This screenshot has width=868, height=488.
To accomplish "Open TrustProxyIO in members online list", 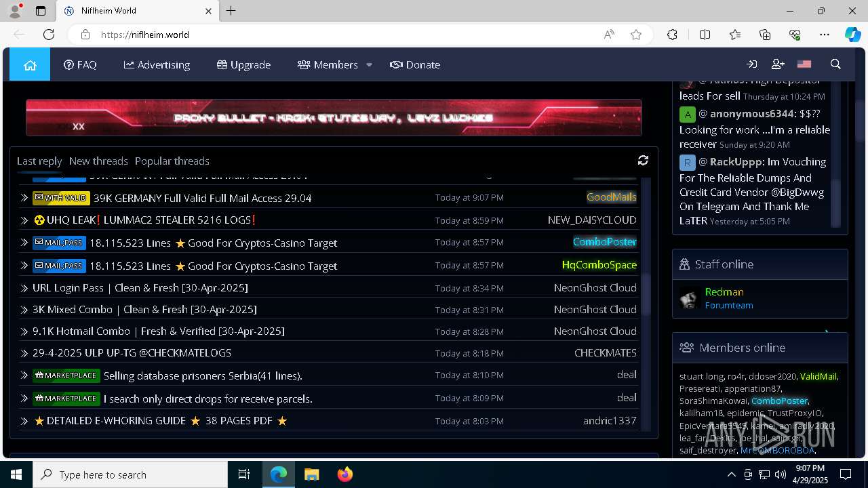I will pyautogui.click(x=795, y=413).
